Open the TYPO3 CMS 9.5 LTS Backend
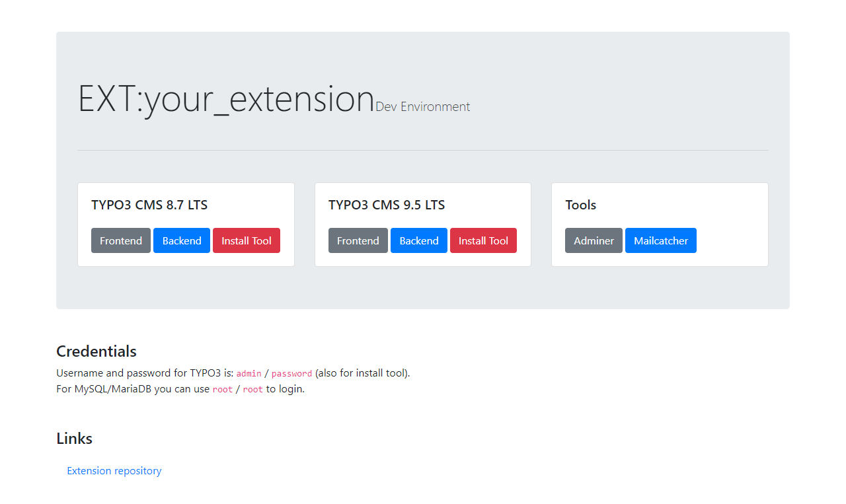 point(419,240)
